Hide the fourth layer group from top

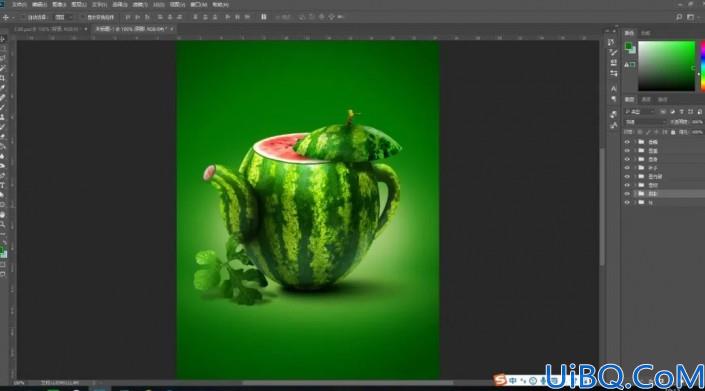[x=627, y=168]
